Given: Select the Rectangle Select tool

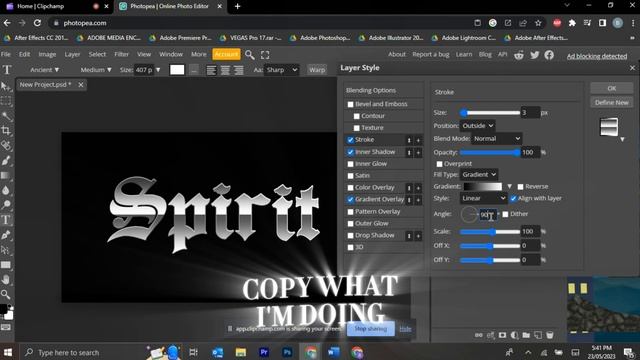Looking at the screenshot, I should point(6,101).
